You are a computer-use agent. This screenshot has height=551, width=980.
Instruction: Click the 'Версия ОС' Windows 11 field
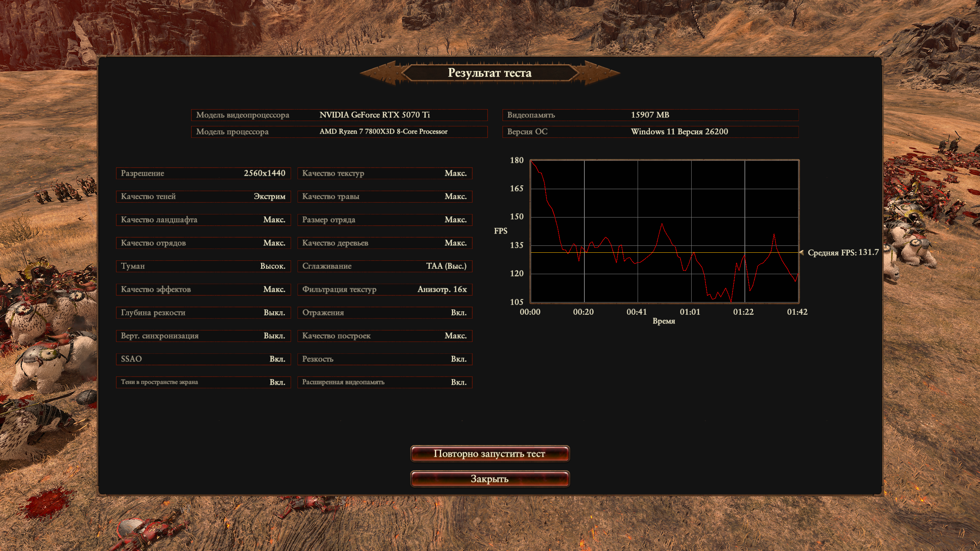point(650,132)
